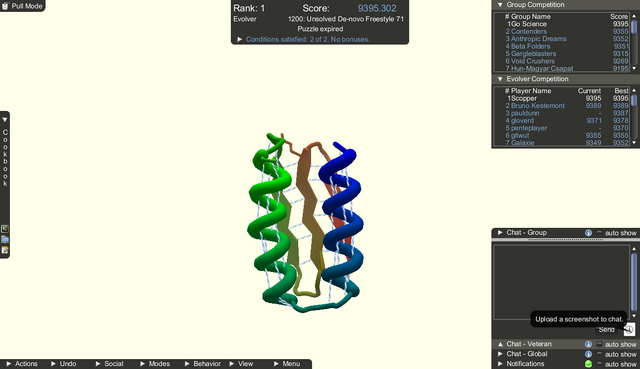
Task: Click the Pull Mode label
Action: [x=27, y=6]
